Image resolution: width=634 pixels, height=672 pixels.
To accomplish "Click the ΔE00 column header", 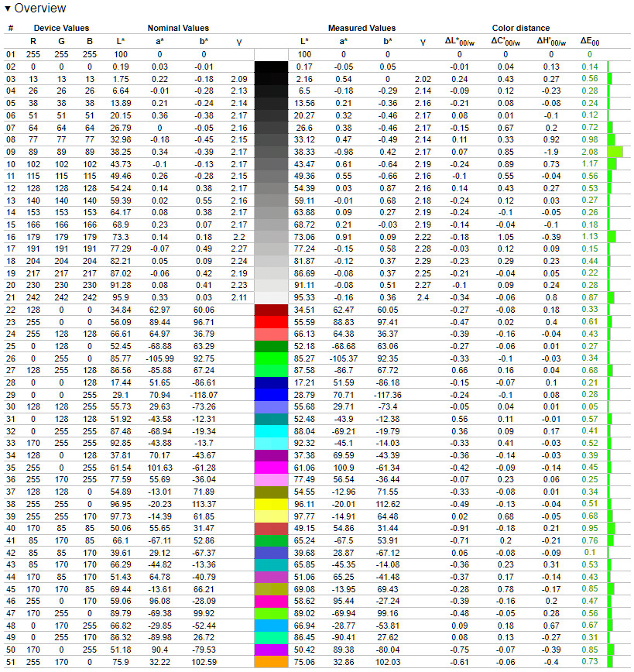I will click(590, 41).
